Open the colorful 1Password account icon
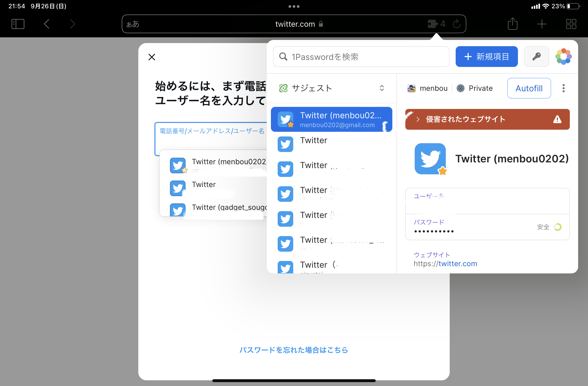This screenshot has width=588, height=386. 563,57
